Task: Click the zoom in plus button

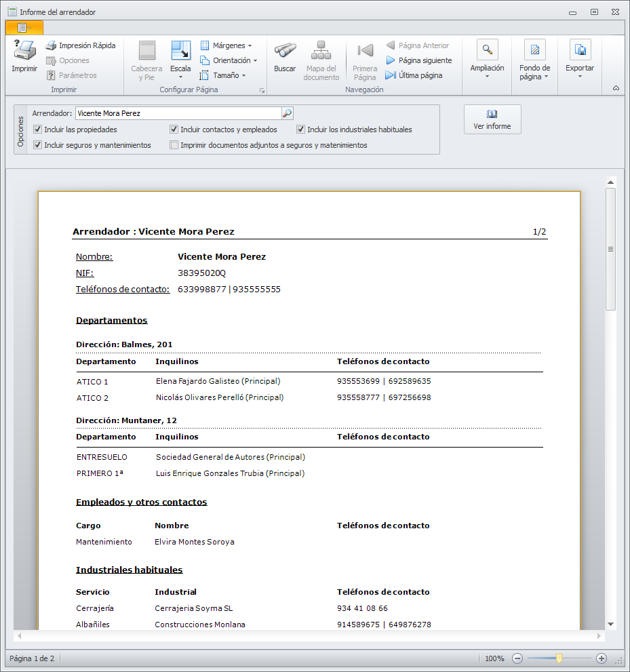Action: [x=601, y=658]
